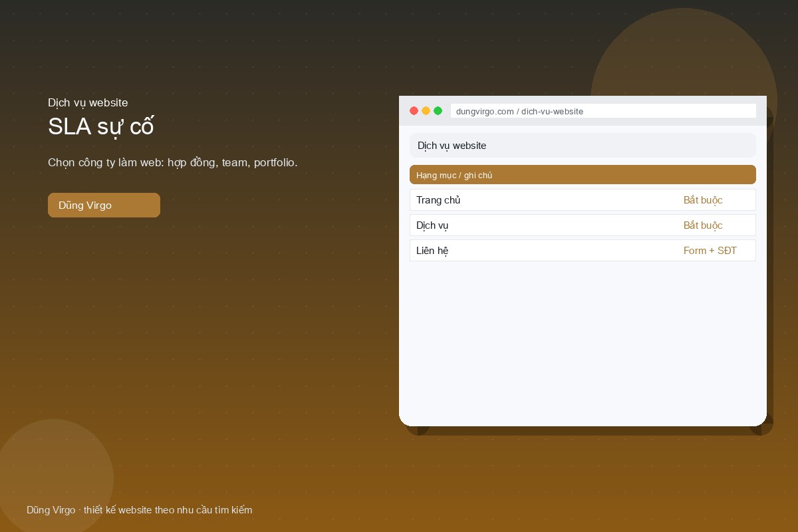Viewport: 798px width, 532px height.
Task: Click the red close dot in mockup browser
Action: point(414,111)
